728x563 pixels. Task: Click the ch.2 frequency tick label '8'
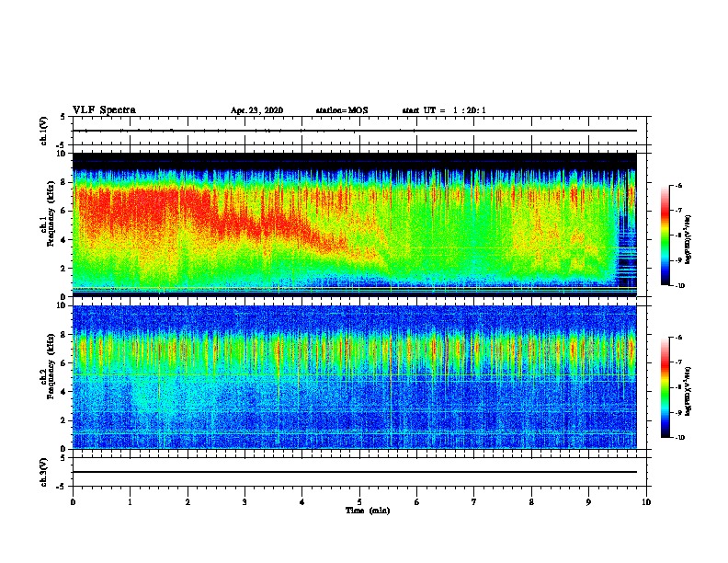pyautogui.click(x=63, y=335)
